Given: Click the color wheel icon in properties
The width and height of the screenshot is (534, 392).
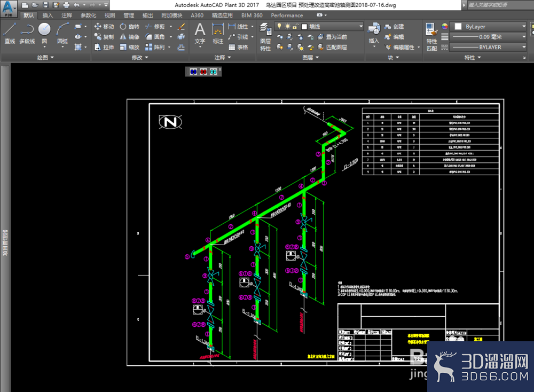Looking at the screenshot, I should pos(444,26).
